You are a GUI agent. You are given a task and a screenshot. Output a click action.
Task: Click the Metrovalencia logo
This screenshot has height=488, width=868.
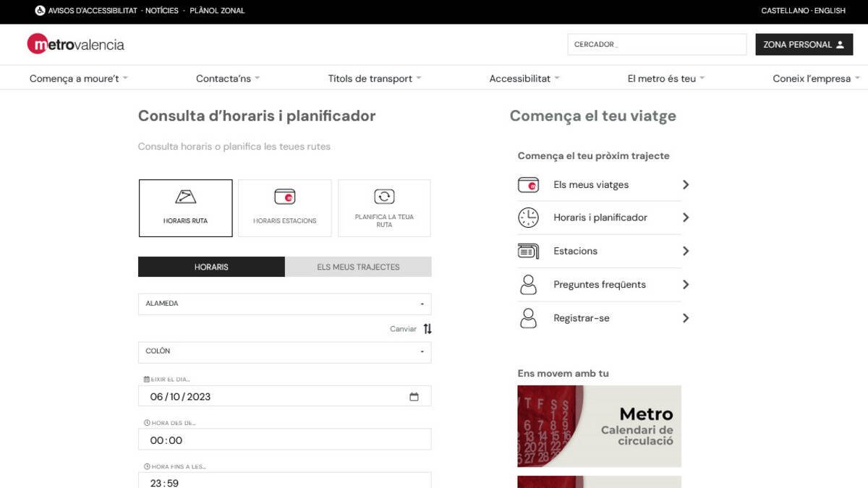[76, 44]
